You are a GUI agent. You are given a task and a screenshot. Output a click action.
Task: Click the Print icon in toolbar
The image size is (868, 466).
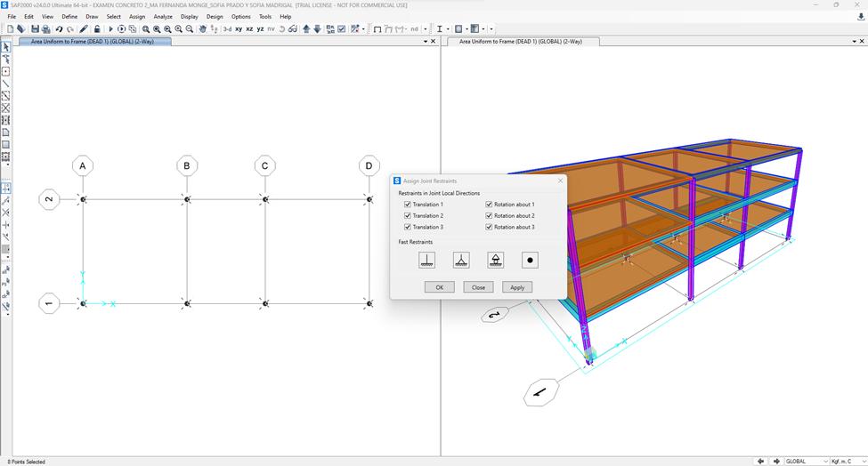tap(46, 28)
